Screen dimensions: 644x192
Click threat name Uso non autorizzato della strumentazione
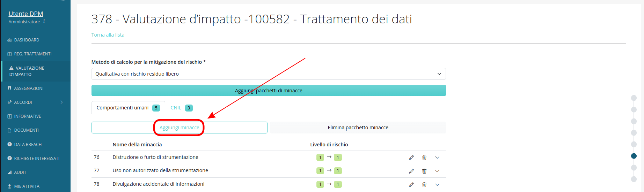tap(160, 170)
